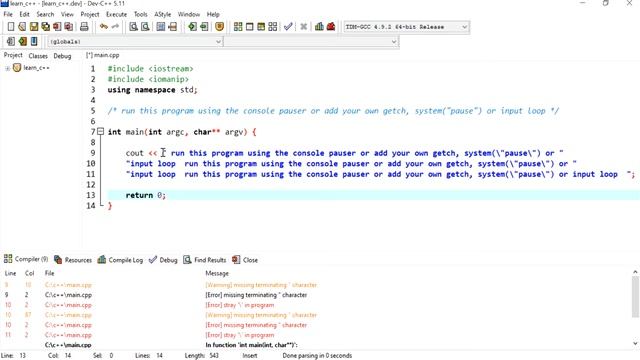Select the bottom panel Debug tab

(x=163, y=260)
